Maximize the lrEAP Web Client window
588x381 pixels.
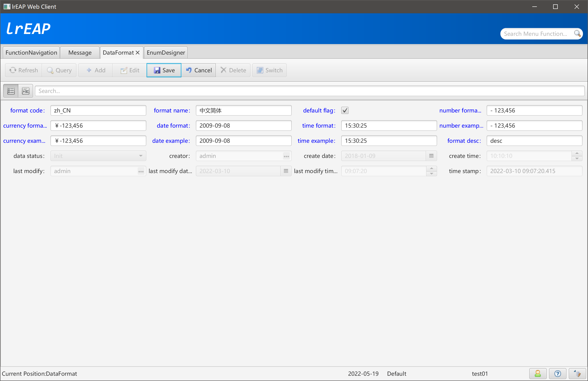coord(555,7)
